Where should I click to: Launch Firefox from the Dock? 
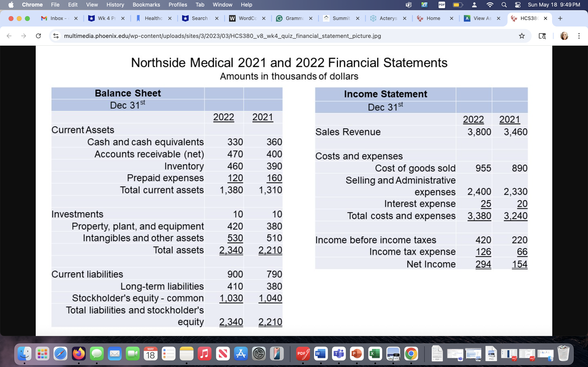click(x=78, y=354)
